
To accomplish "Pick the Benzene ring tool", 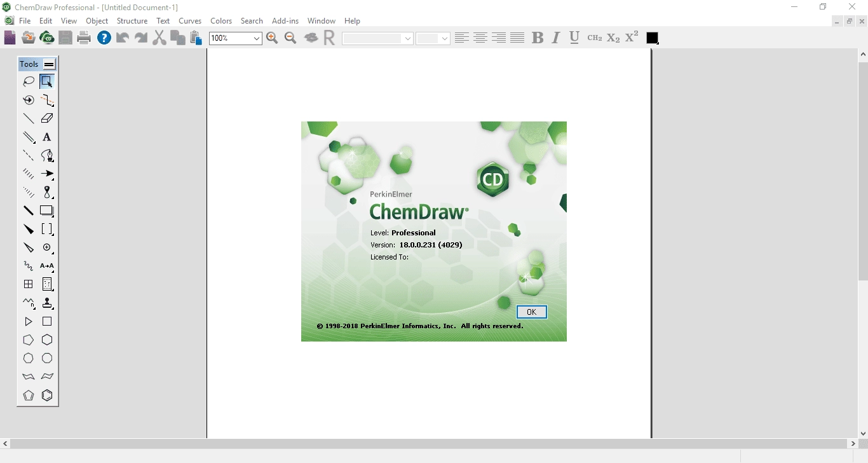I will click(47, 396).
